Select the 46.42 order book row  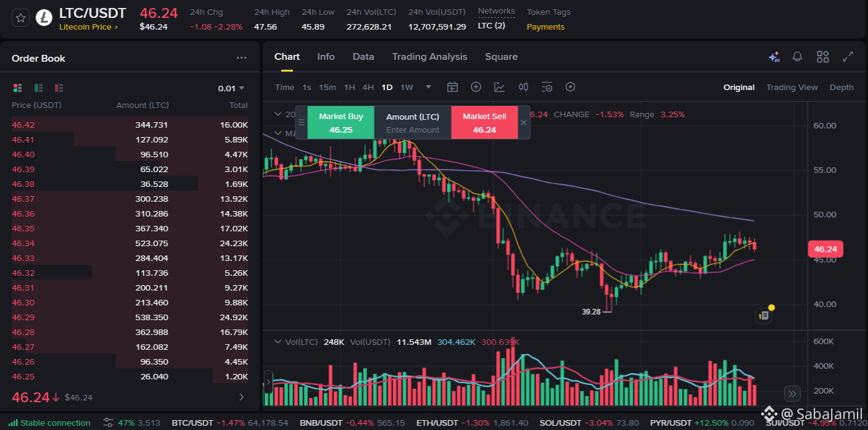click(x=130, y=125)
